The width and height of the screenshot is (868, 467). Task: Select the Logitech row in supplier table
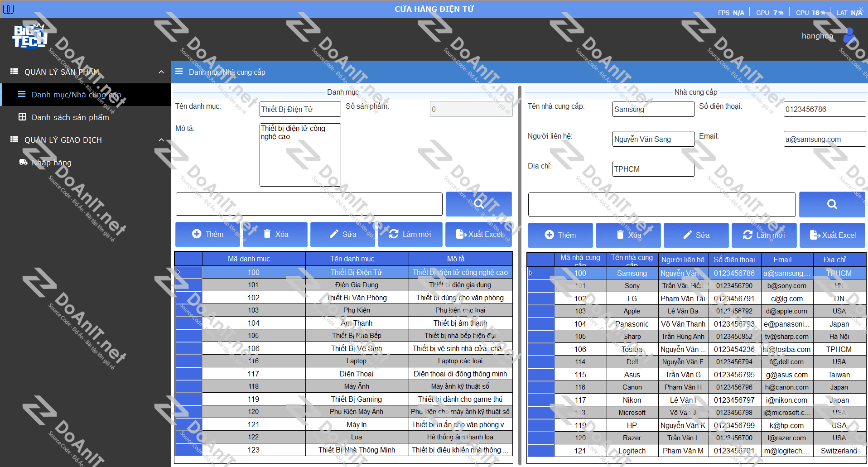[x=632, y=451]
